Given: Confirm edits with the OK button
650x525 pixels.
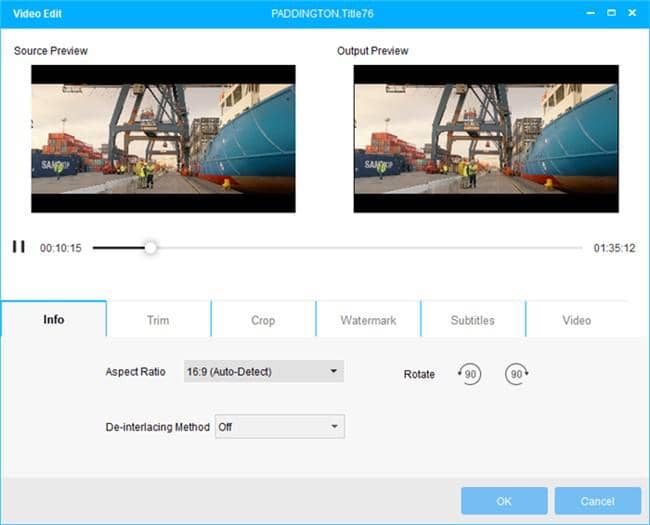Looking at the screenshot, I should (504, 501).
